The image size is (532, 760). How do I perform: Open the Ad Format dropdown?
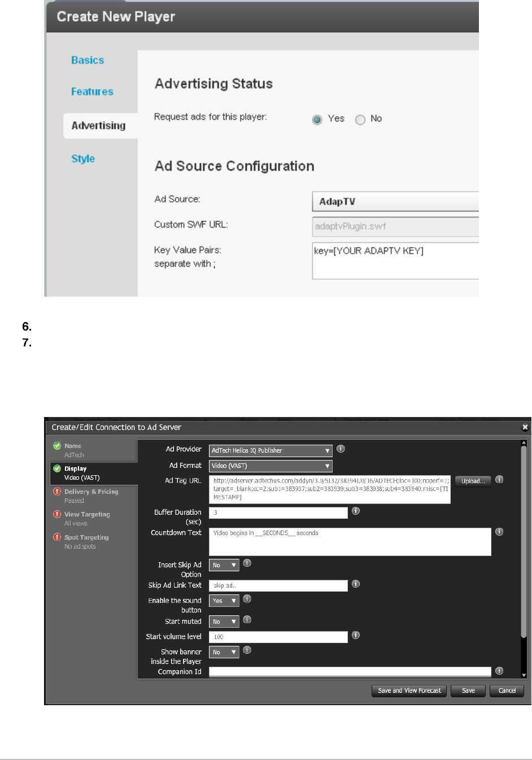(x=271, y=466)
